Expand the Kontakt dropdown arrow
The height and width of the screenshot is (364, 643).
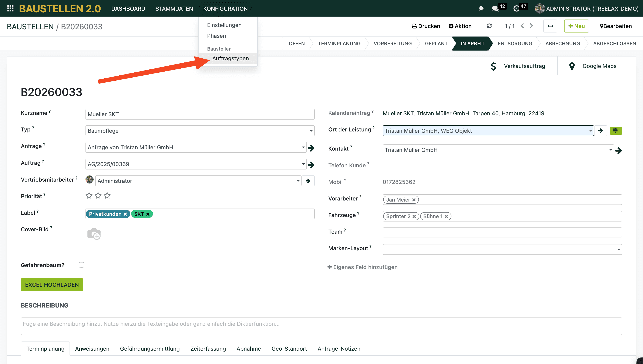click(x=610, y=150)
